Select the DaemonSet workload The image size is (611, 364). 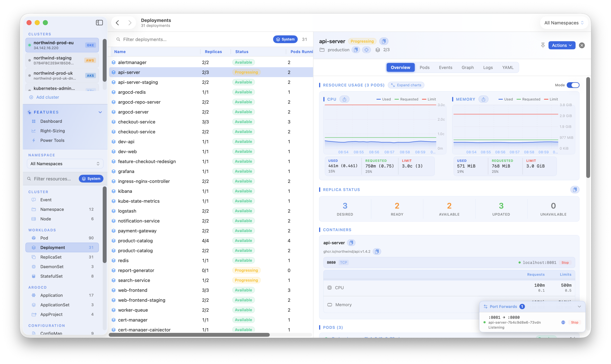pos(62,267)
